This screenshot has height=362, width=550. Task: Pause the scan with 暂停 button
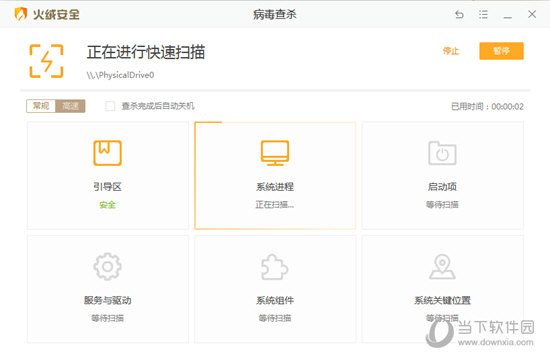501,51
